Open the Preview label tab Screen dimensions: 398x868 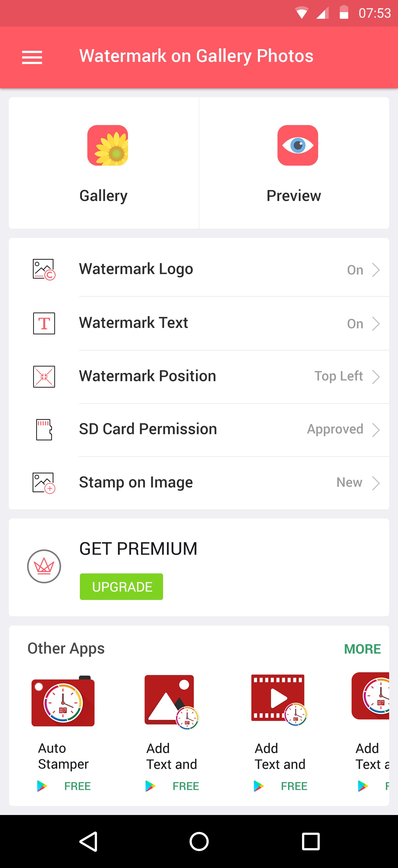click(294, 196)
